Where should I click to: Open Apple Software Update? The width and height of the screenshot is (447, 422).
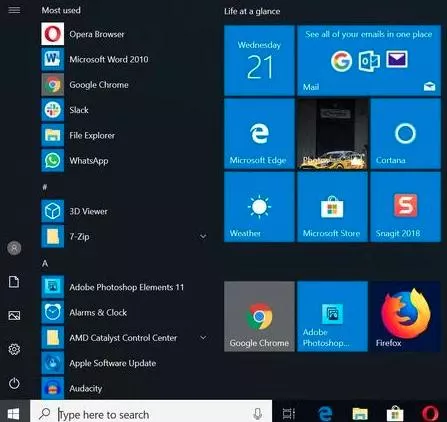pyautogui.click(x=124, y=363)
